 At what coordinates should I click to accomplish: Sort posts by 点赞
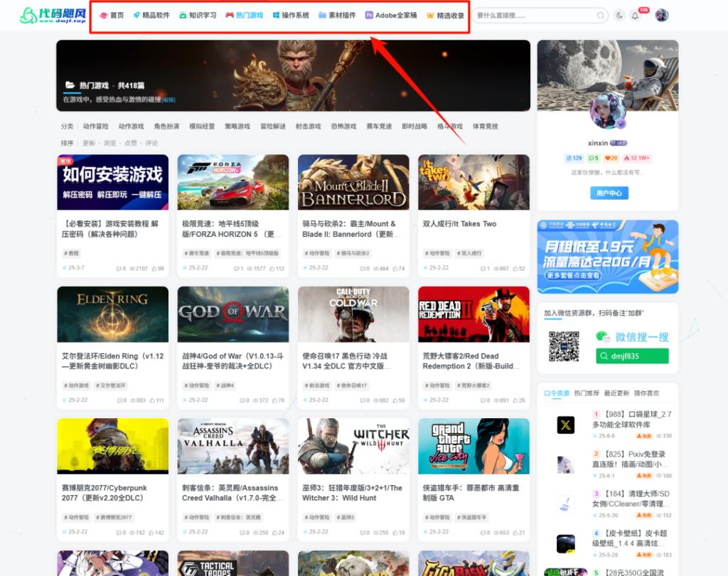[x=131, y=143]
